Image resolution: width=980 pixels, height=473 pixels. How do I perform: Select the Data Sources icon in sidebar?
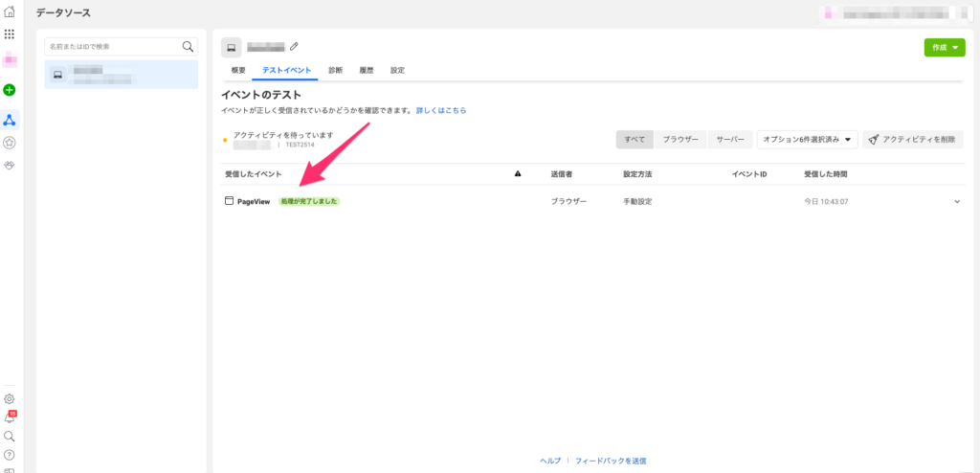(x=10, y=120)
